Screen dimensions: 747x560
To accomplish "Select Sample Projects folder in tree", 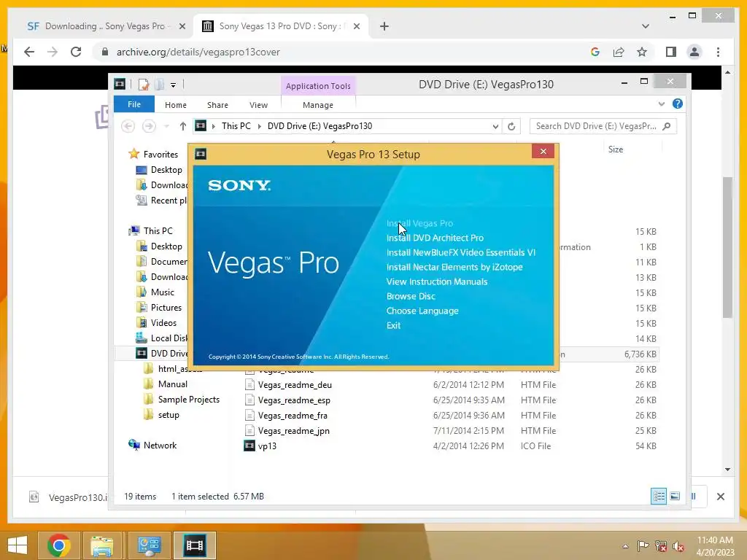I will [x=189, y=400].
